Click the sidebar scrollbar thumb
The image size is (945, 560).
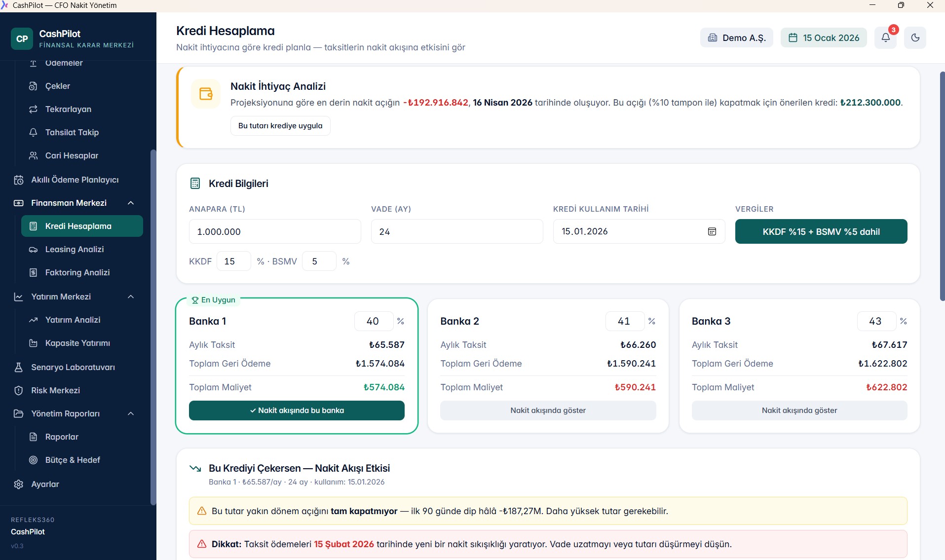(x=153, y=327)
